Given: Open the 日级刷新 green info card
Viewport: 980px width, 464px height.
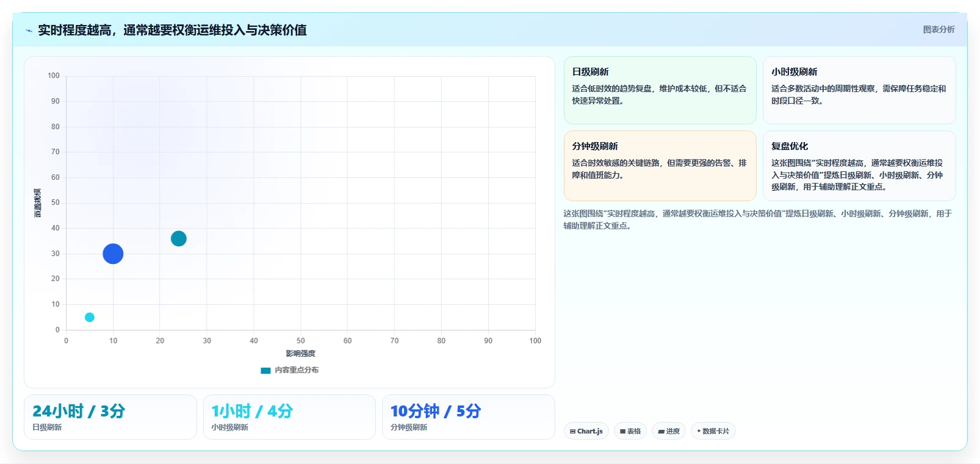Looking at the screenshot, I should coord(660,90).
